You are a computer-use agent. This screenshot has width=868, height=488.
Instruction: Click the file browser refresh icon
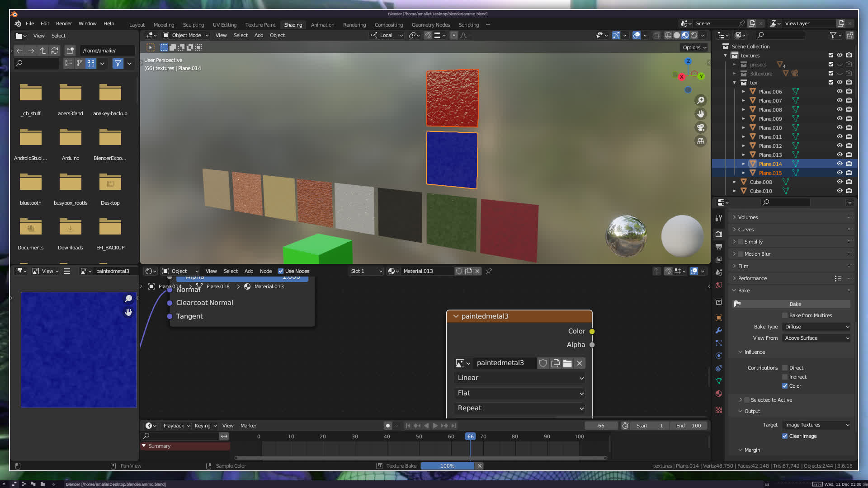pos(55,51)
